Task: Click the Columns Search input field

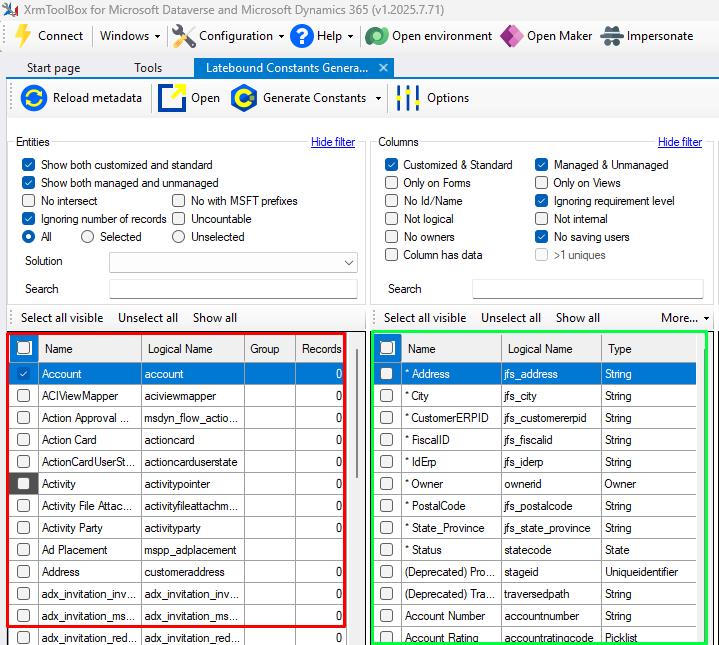Action: 588,289
